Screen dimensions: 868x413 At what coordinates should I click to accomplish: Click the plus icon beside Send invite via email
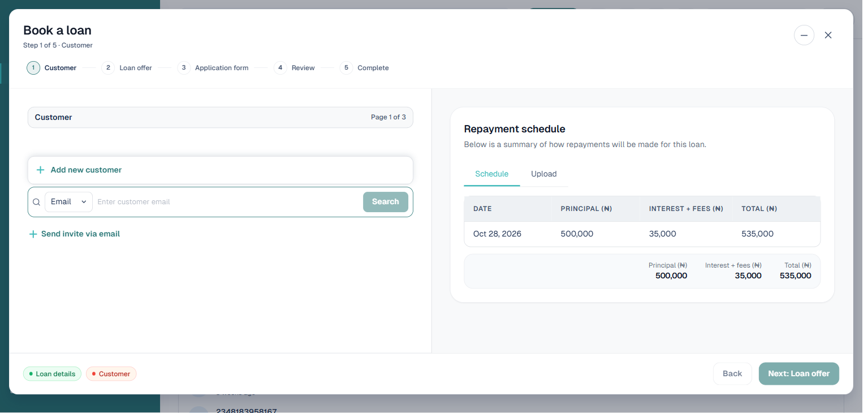[33, 234]
